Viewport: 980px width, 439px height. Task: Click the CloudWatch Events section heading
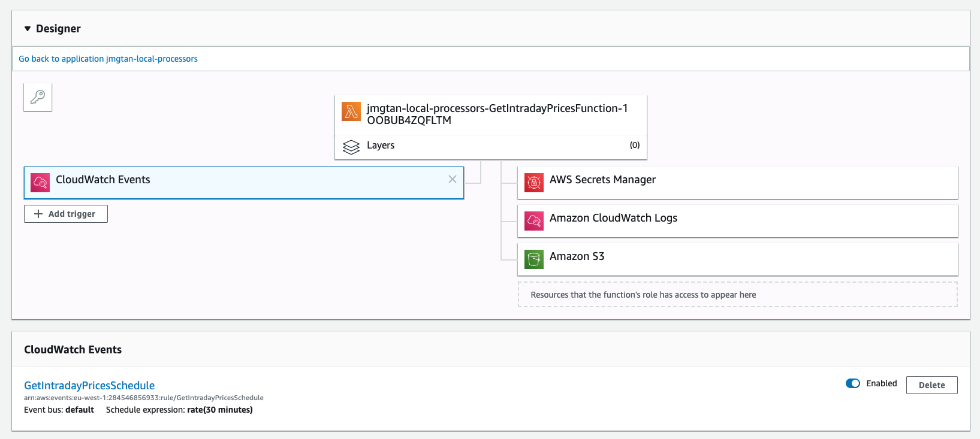(x=73, y=350)
